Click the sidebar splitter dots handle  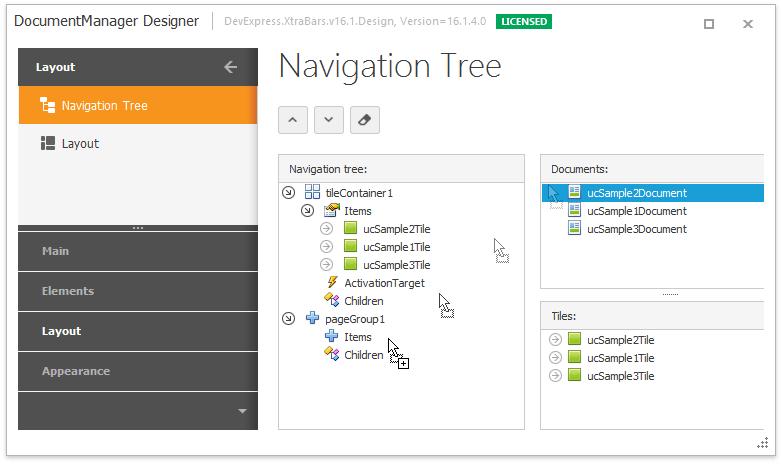(138, 228)
